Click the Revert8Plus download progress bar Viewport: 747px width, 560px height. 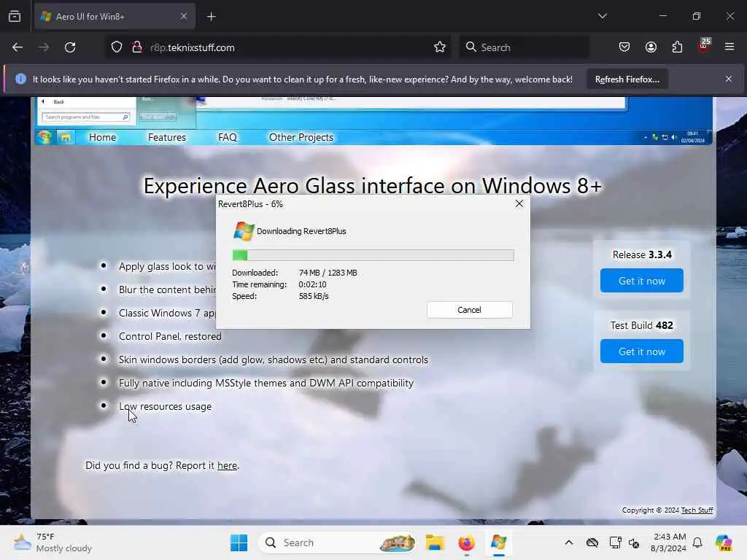tap(373, 255)
